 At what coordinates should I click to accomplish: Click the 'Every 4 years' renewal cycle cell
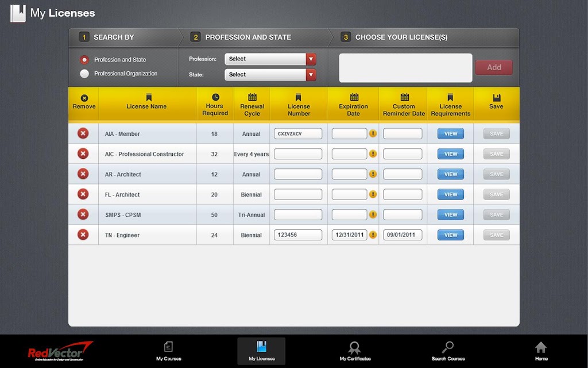tap(252, 154)
